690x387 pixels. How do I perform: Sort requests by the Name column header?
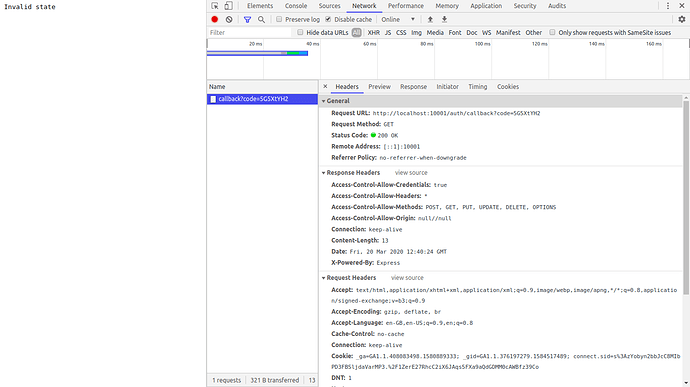point(262,87)
